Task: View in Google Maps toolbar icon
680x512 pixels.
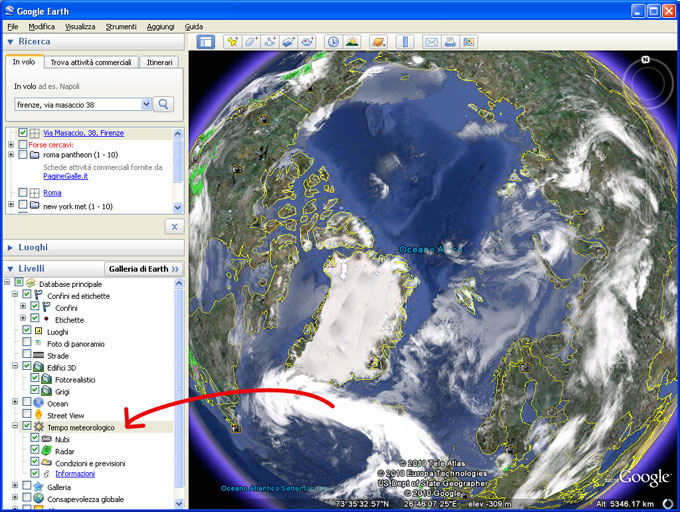Action: [x=469, y=42]
